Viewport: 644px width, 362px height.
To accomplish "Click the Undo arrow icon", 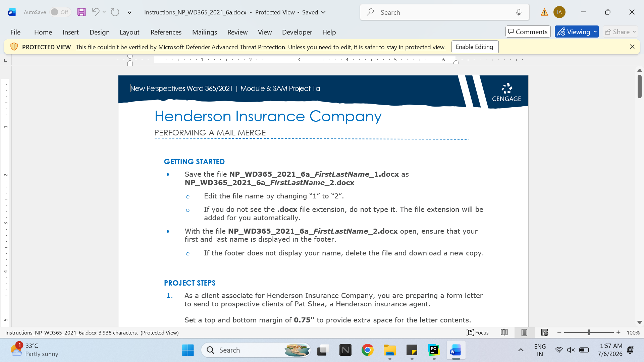I will [96, 12].
